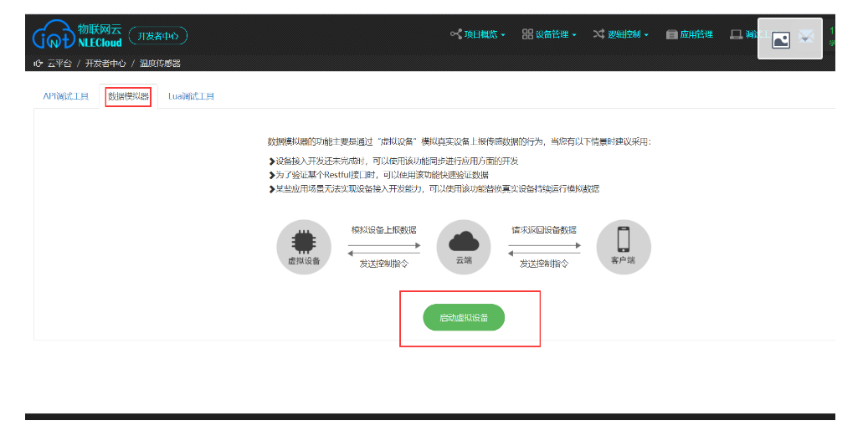Click the 云端 cloud icon
The width and height of the screenshot is (868, 436).
(464, 242)
